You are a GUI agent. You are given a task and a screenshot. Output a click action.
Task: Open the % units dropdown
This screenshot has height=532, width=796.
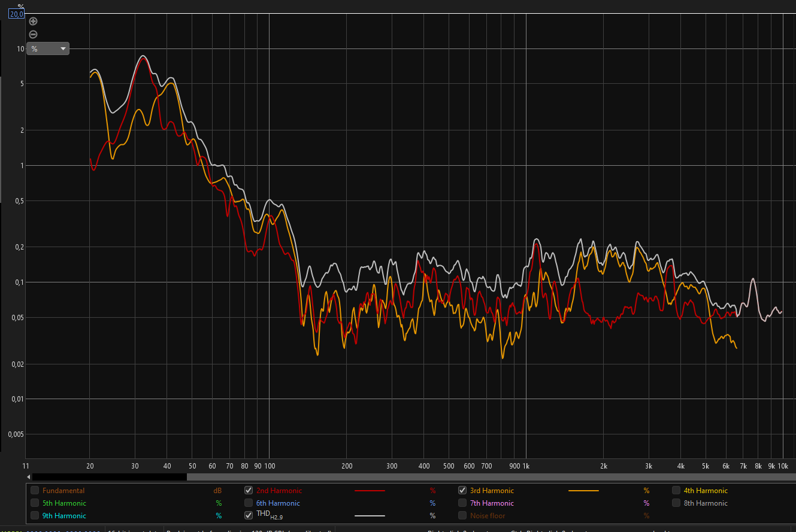pyautogui.click(x=48, y=48)
